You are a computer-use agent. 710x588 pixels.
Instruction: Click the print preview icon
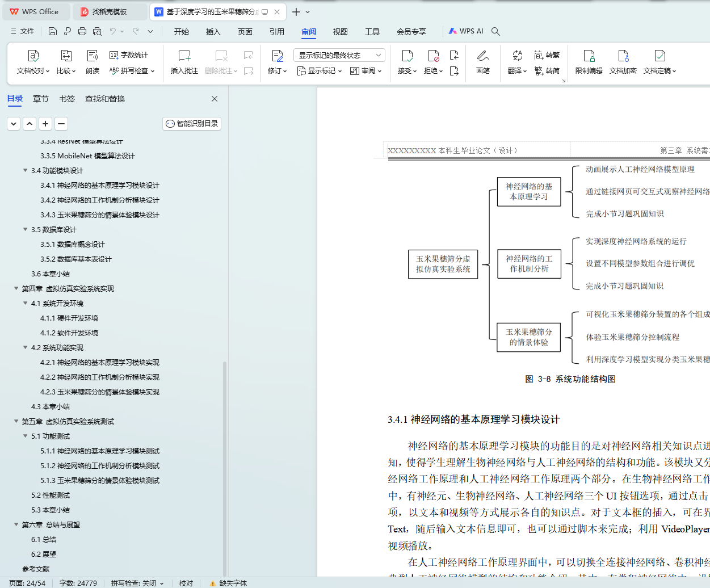(97, 31)
